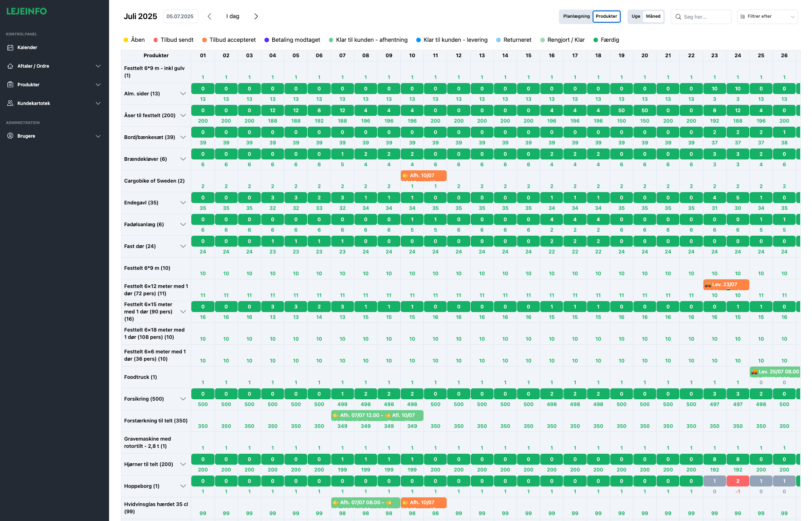
Task: Expand Kundekartotek menu in sidebar
Action: coord(98,104)
